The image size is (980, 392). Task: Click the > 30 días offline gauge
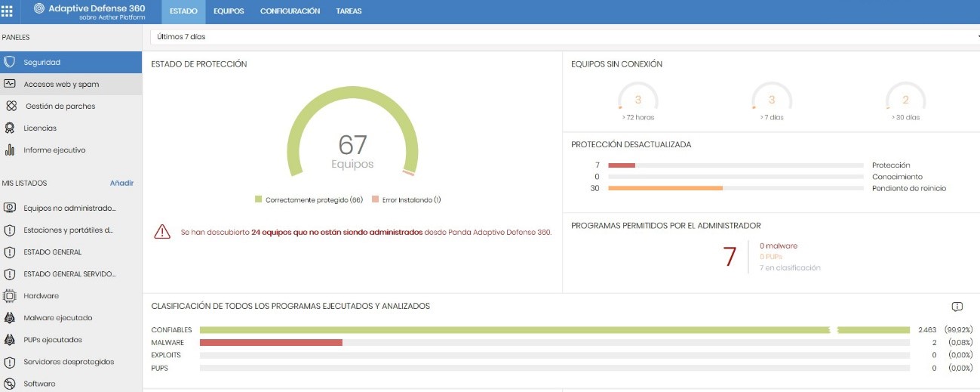(905, 100)
